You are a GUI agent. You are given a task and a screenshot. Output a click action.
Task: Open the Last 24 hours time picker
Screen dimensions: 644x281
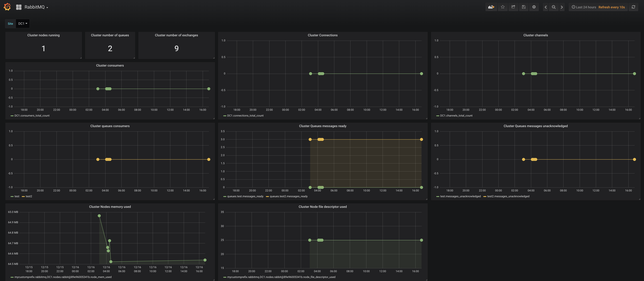coord(584,7)
